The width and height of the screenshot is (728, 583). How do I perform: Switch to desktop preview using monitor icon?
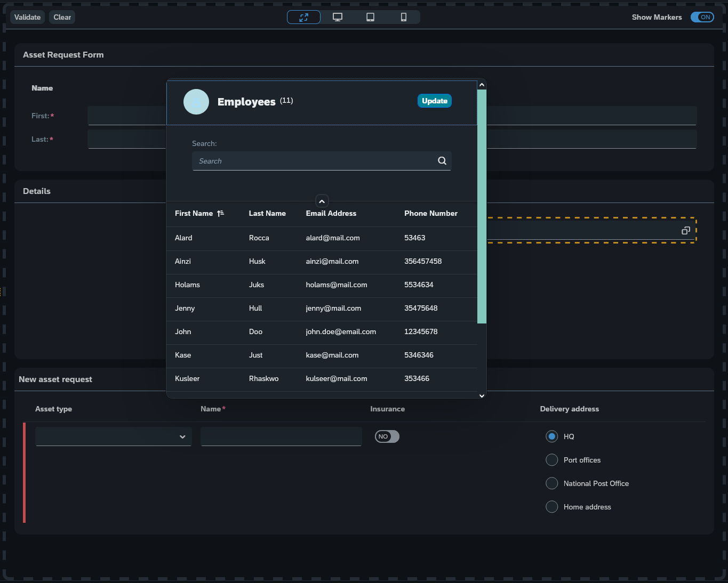point(337,17)
